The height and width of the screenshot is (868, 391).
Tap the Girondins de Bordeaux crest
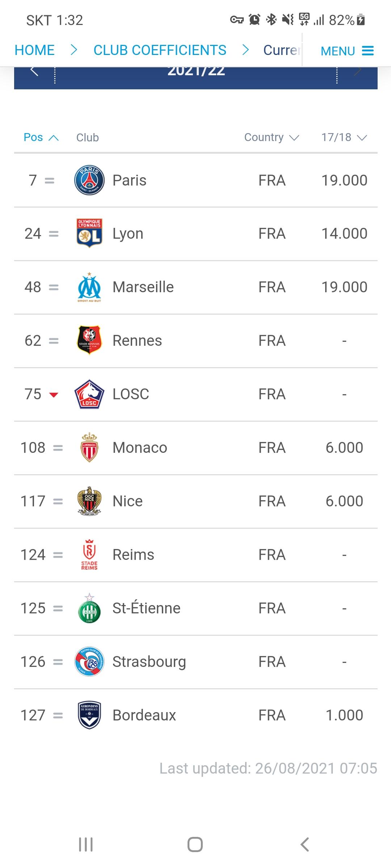[89, 715]
